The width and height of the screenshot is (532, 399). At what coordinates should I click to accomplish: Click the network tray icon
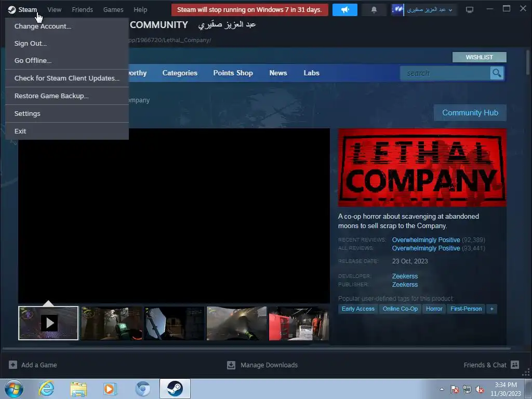tap(467, 389)
